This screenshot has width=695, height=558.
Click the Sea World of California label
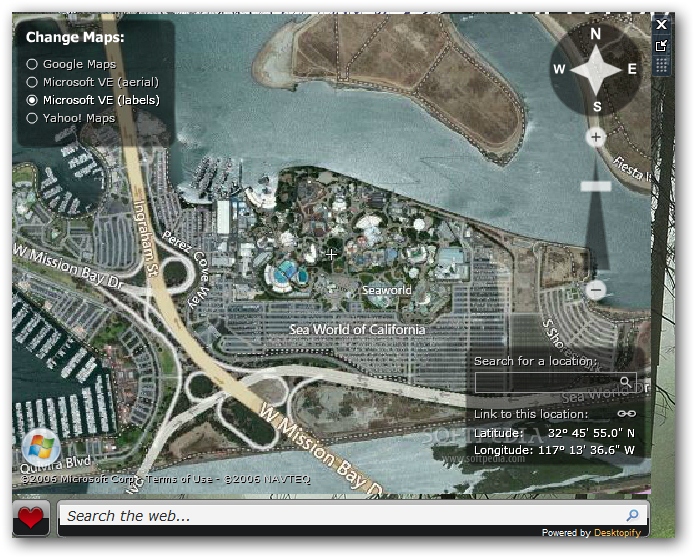[357, 329]
